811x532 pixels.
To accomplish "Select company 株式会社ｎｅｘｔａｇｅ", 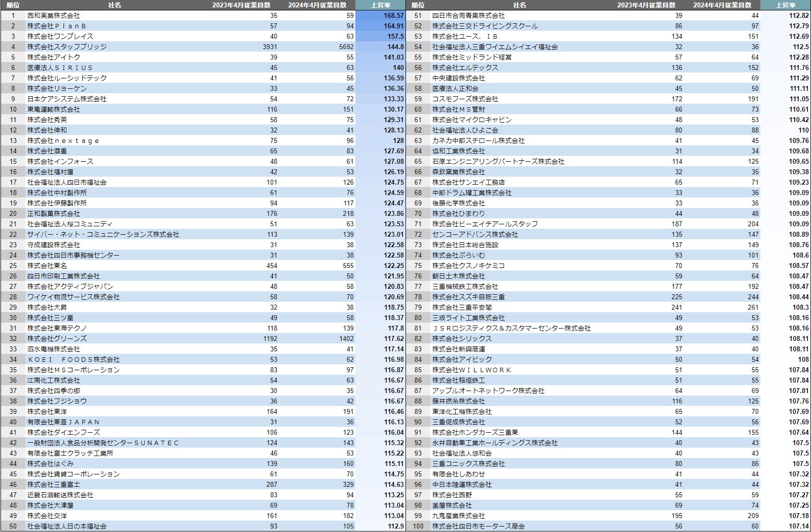I will [64, 140].
